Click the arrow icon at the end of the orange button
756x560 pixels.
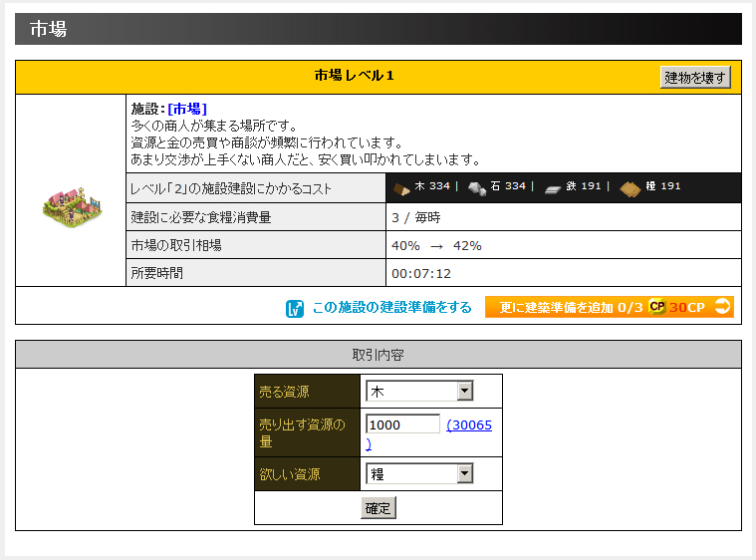[722, 306]
